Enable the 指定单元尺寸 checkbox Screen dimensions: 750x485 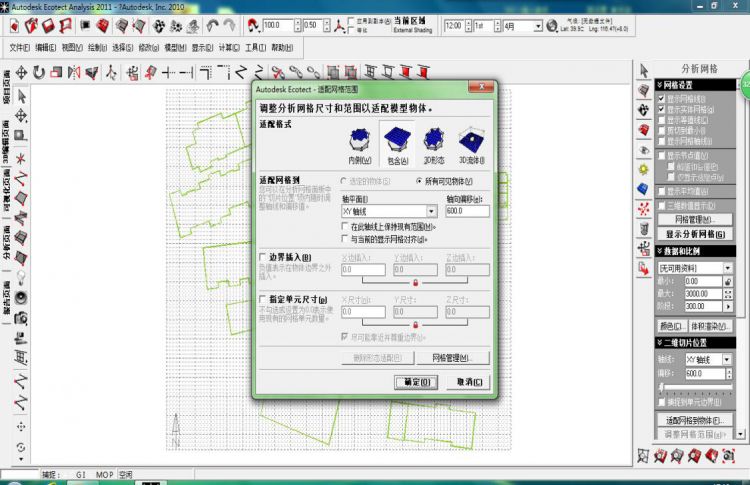click(x=262, y=300)
